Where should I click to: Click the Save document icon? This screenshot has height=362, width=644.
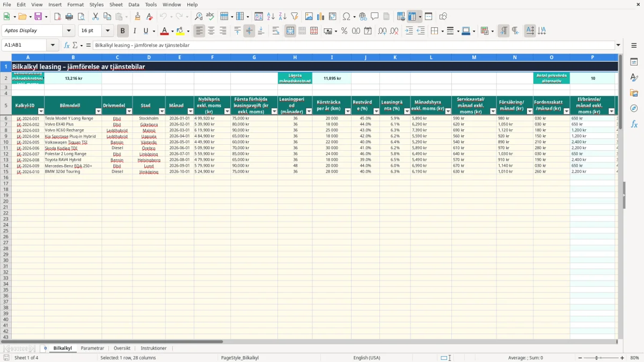(x=39, y=17)
